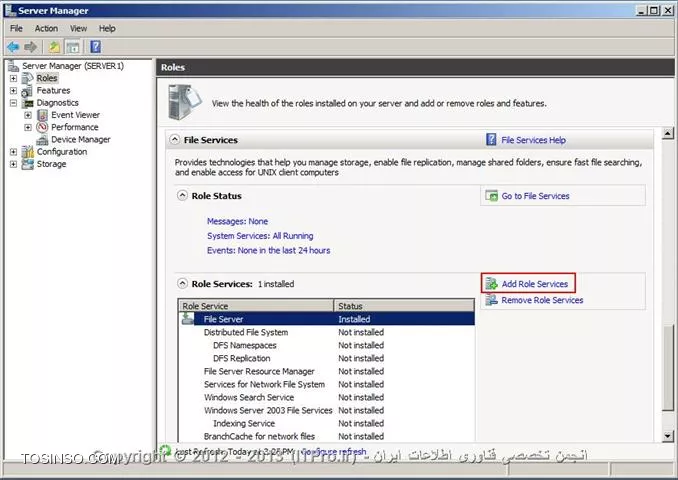This screenshot has height=480, width=678.
Task: Click the Device Manager icon
Action: (x=42, y=140)
